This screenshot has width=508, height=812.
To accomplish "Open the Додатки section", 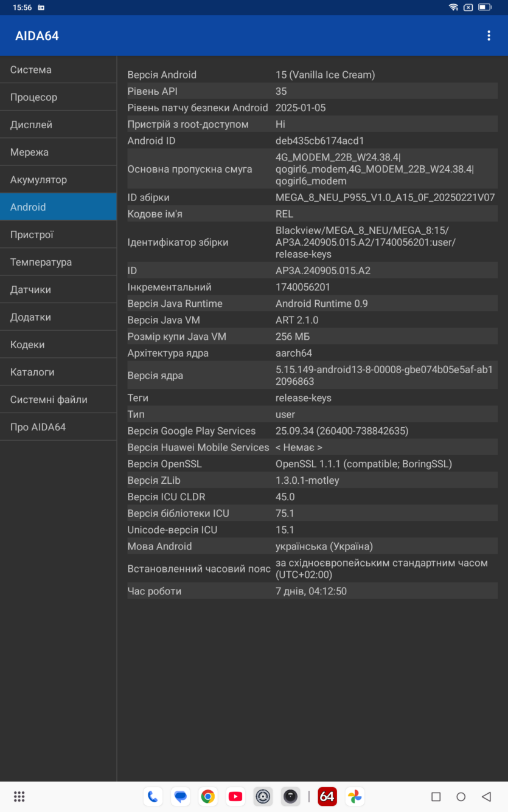I will [58, 317].
